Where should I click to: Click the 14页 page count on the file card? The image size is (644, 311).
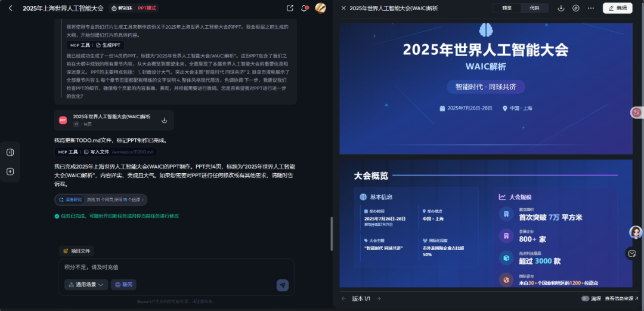coord(88,124)
